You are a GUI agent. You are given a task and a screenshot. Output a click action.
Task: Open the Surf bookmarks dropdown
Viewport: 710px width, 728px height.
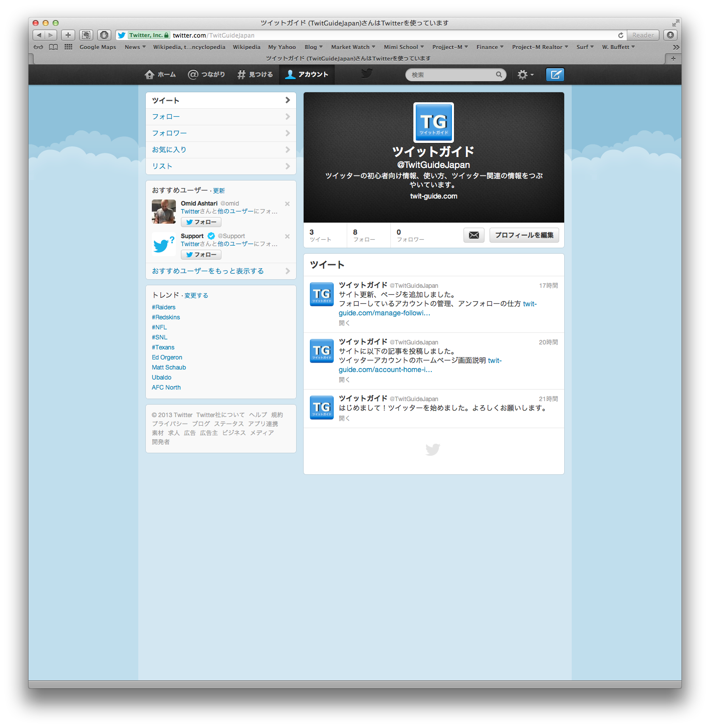[x=585, y=47]
